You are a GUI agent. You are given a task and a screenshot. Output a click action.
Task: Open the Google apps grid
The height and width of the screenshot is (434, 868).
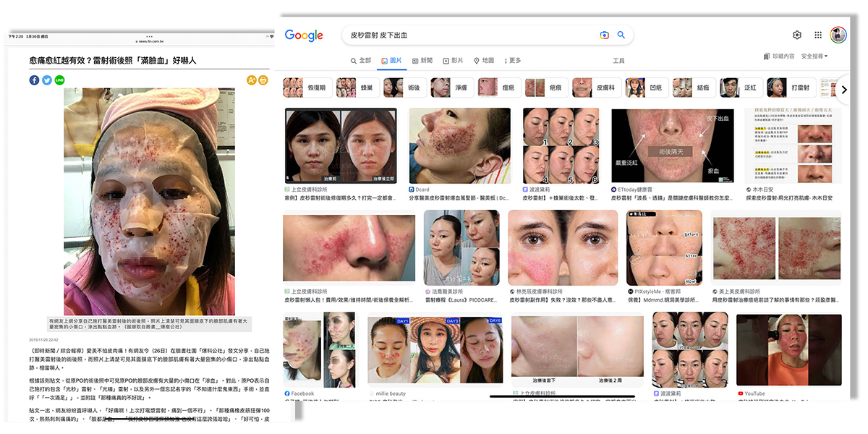818,35
